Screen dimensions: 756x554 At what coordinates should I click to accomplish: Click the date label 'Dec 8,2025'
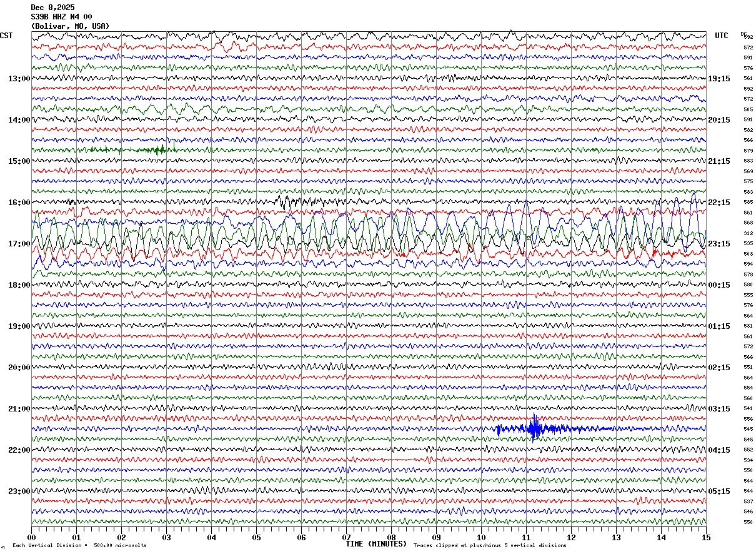pos(52,8)
